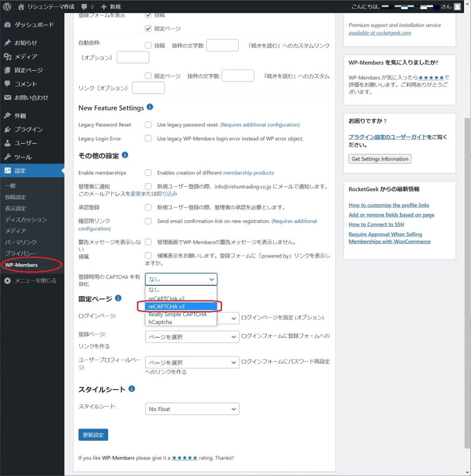Select reCAPTCHA v2 option
This screenshot has height=476, width=471.
click(x=181, y=298)
